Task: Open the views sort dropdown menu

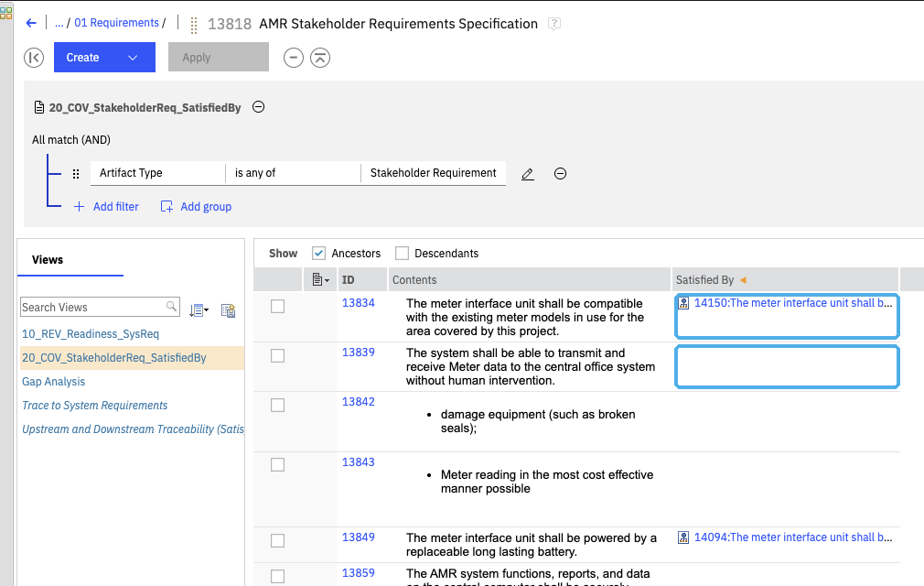Action: pyautogui.click(x=199, y=310)
